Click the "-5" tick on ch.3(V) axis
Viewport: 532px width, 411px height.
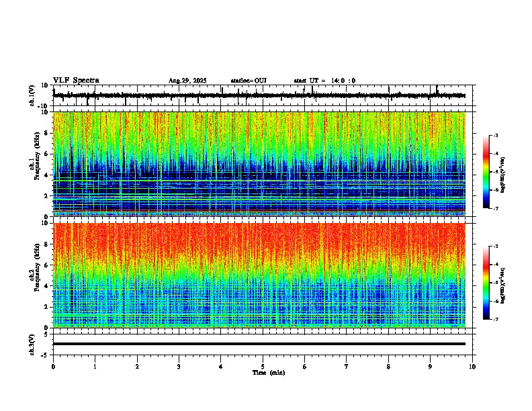[45, 355]
